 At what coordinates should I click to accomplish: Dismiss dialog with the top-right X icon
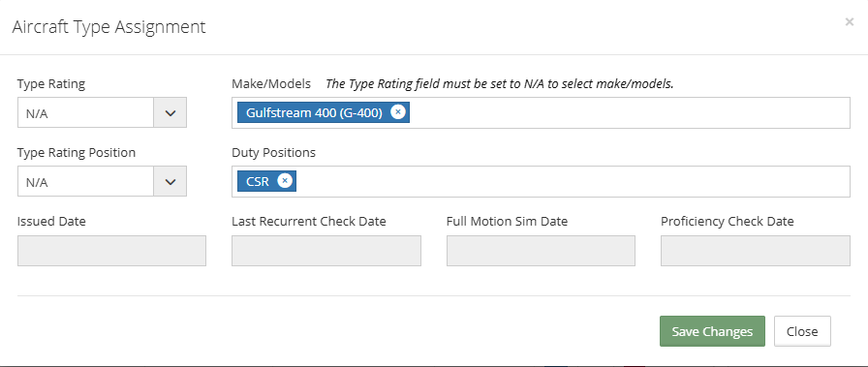point(850,22)
